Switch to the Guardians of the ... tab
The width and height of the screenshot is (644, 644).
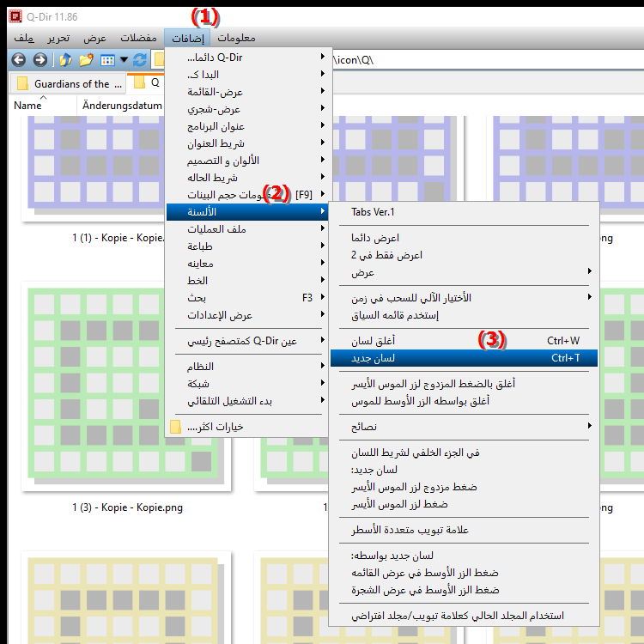pyautogui.click(x=70, y=84)
